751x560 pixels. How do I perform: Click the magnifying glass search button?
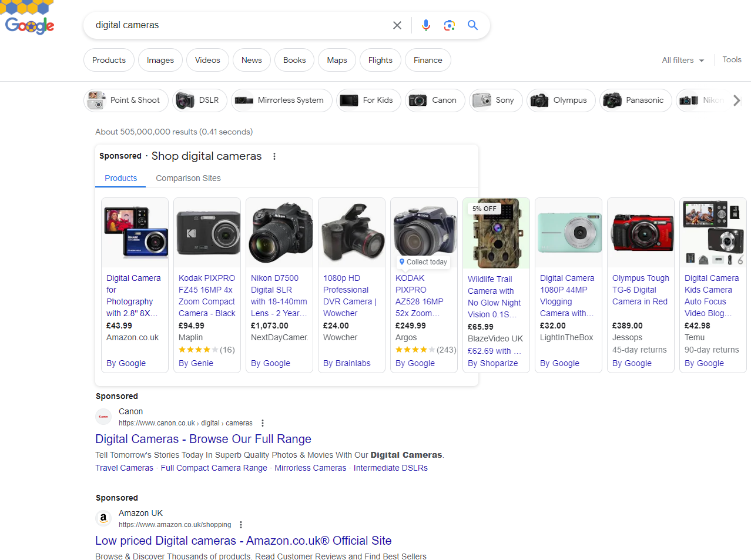(x=472, y=25)
